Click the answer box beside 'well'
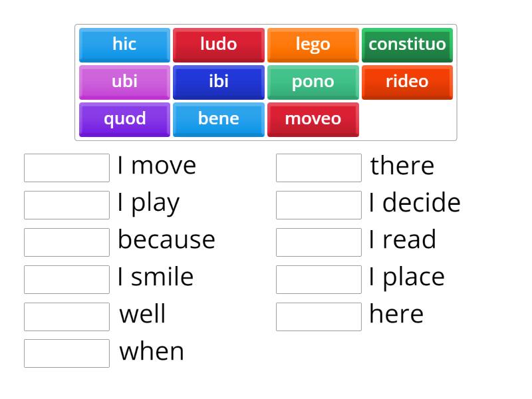 (x=66, y=317)
